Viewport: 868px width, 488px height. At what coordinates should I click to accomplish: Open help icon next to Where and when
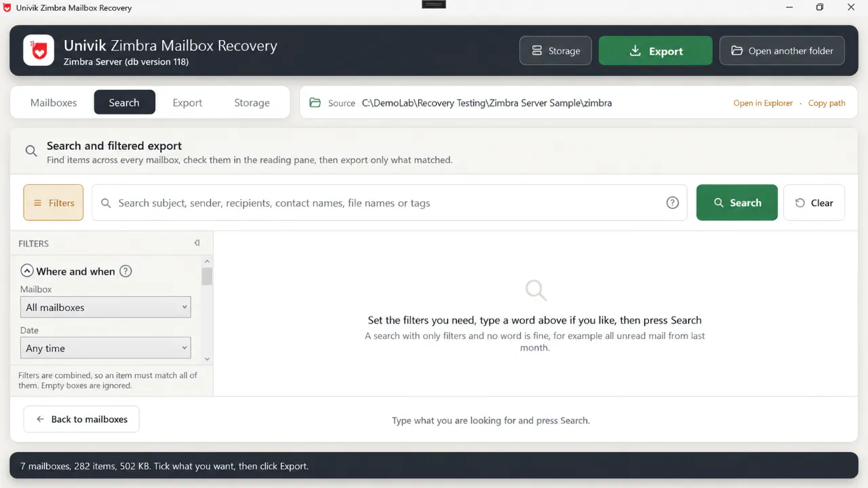pos(125,271)
